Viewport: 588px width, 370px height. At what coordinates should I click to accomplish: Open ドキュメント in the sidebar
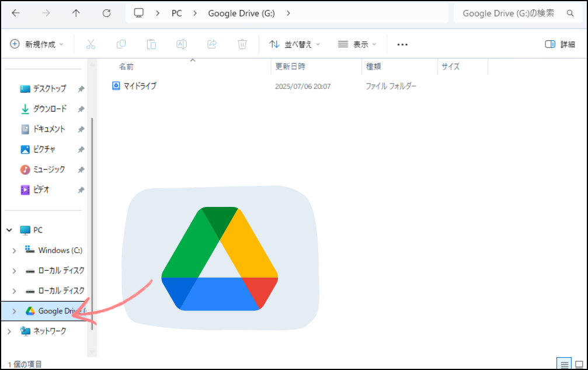tap(48, 129)
